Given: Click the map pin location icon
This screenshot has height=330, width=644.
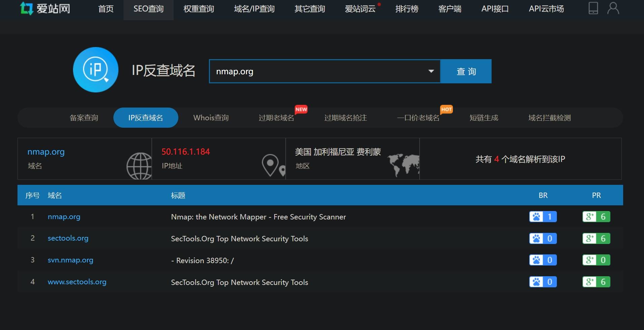Looking at the screenshot, I should click(x=272, y=165).
